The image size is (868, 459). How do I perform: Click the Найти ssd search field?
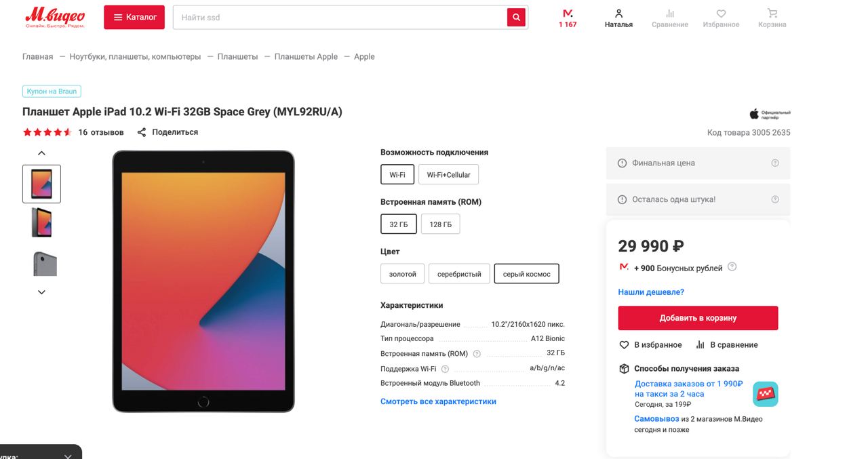(339, 18)
